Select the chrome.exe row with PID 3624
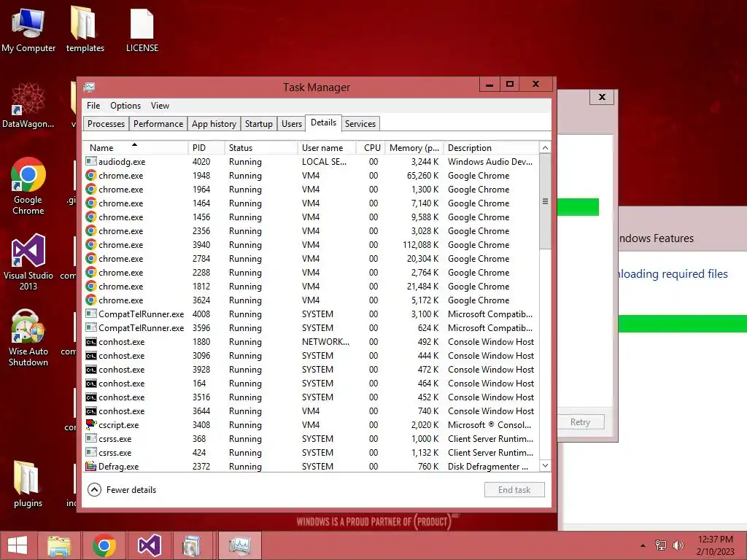The width and height of the screenshot is (747, 560). pos(311,300)
